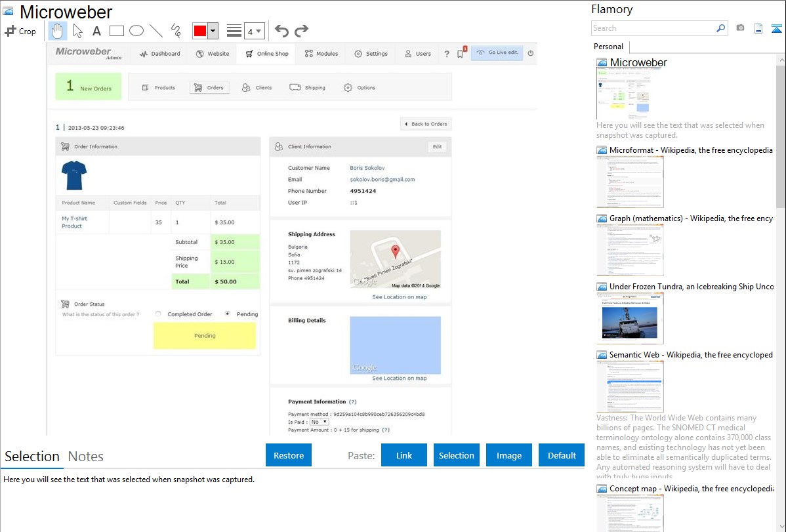
Task: Select the Completed Order radio button
Action: pyautogui.click(x=158, y=314)
